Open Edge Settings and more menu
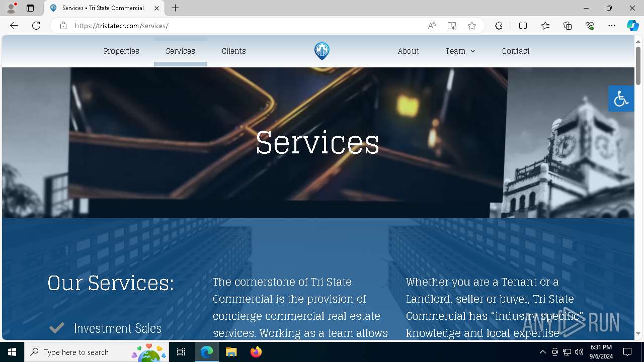This screenshot has height=362, width=644. [612, 26]
